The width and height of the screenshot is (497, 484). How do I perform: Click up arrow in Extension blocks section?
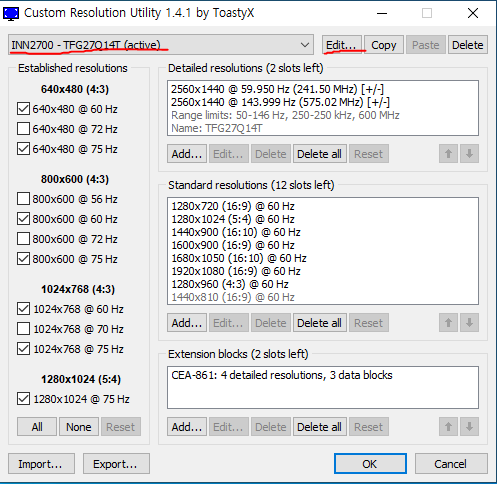[x=448, y=427]
